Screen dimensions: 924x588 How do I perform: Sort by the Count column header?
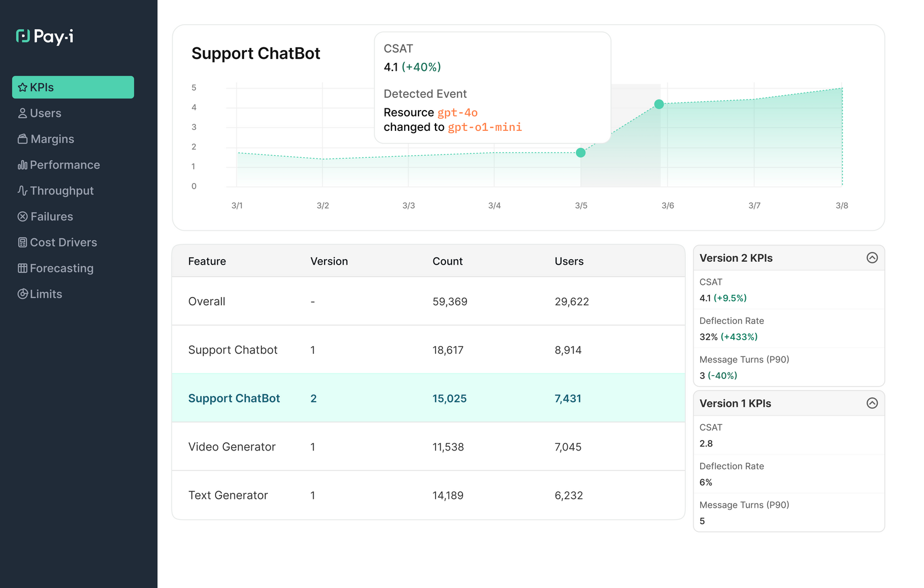[x=447, y=261]
